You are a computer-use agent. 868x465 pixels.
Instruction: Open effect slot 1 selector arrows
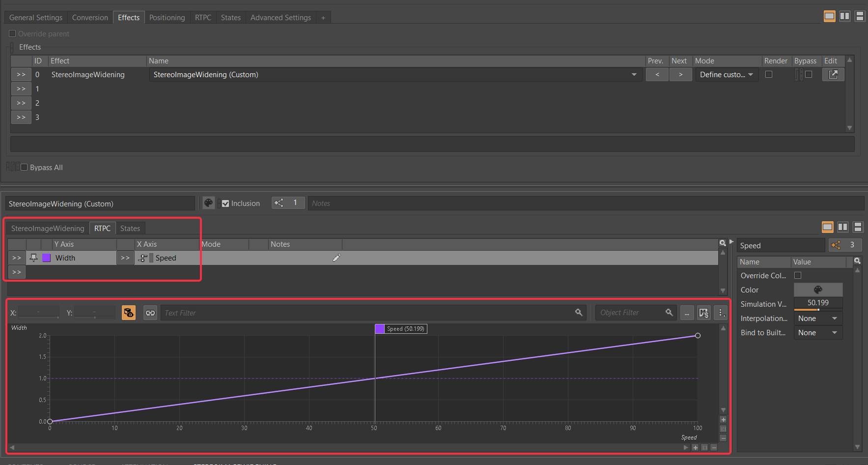coord(21,89)
